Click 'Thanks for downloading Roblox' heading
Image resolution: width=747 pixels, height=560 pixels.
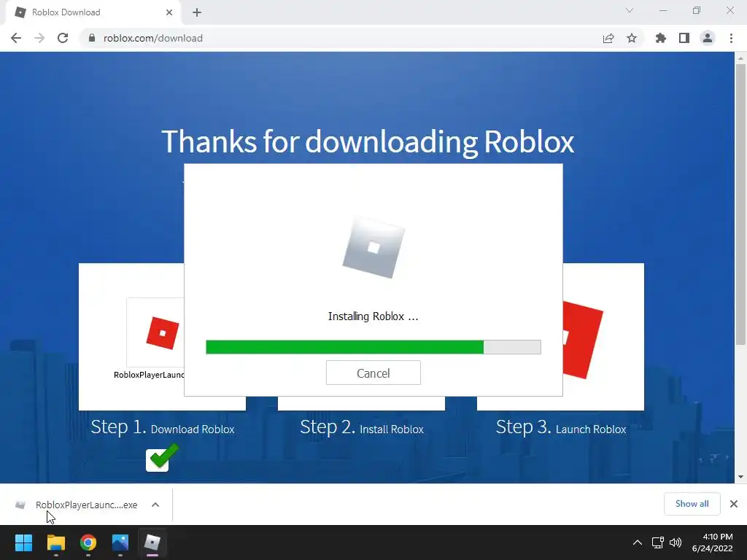pyautogui.click(x=368, y=141)
